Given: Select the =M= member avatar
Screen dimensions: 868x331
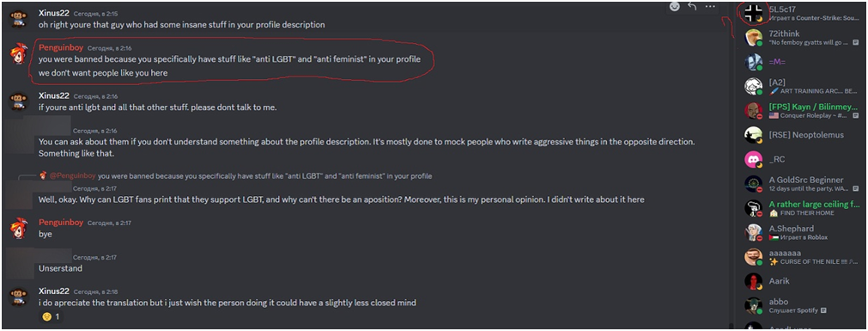Looking at the screenshot, I should (754, 62).
